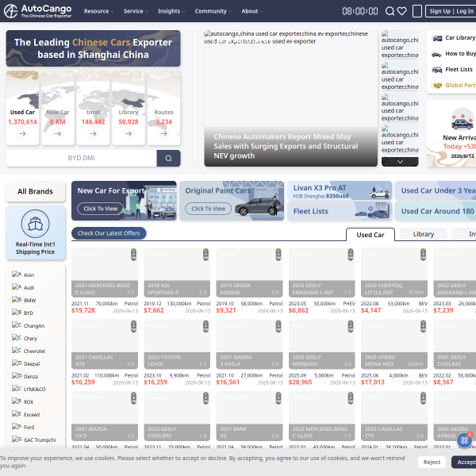Expand news thumbnails with down chevron
Screen dimensions: 476x476
tap(400, 162)
